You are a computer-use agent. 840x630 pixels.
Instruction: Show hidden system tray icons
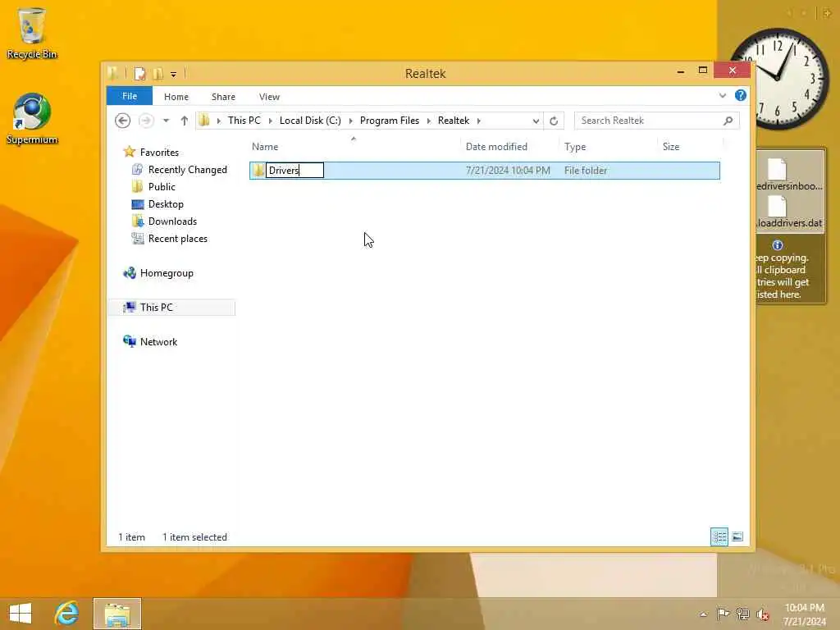tap(703, 614)
